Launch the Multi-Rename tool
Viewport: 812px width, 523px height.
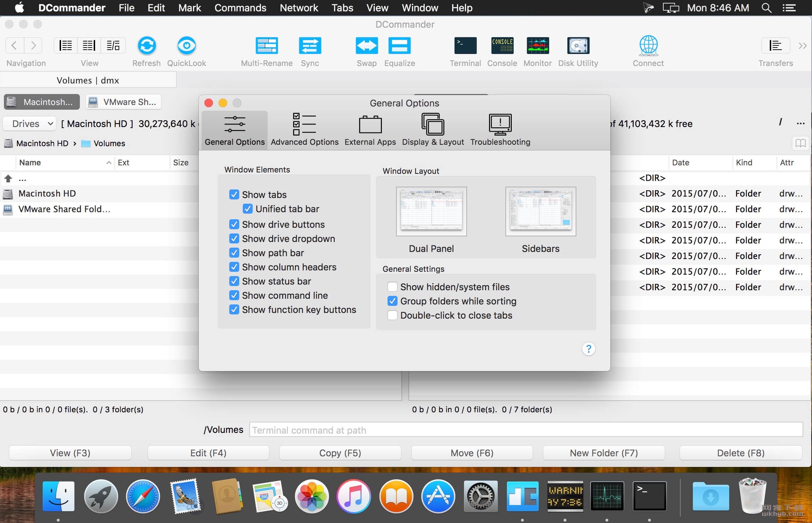click(x=267, y=46)
